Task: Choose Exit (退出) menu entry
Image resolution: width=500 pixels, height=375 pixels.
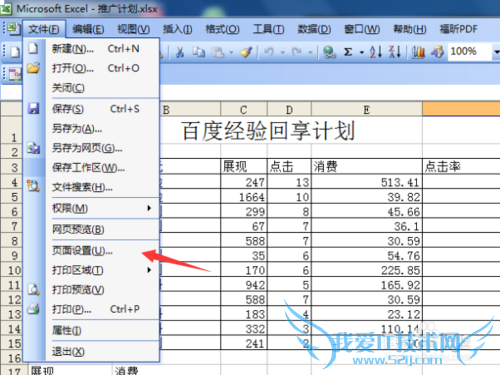Action: pyautogui.click(x=91, y=351)
